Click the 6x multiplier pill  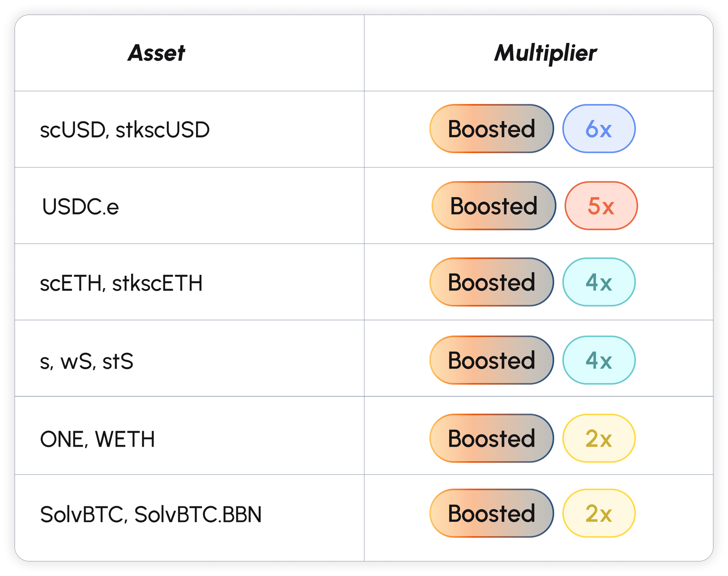[598, 129]
